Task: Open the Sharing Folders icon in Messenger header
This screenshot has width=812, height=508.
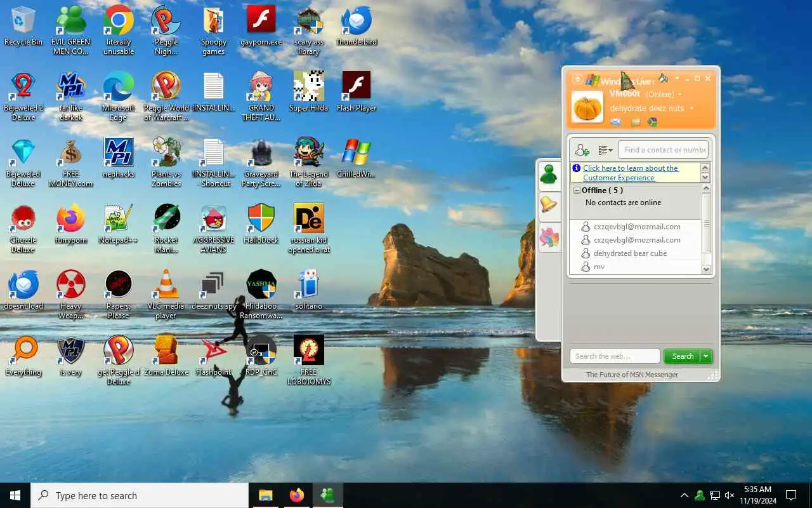Action: pyautogui.click(x=635, y=122)
